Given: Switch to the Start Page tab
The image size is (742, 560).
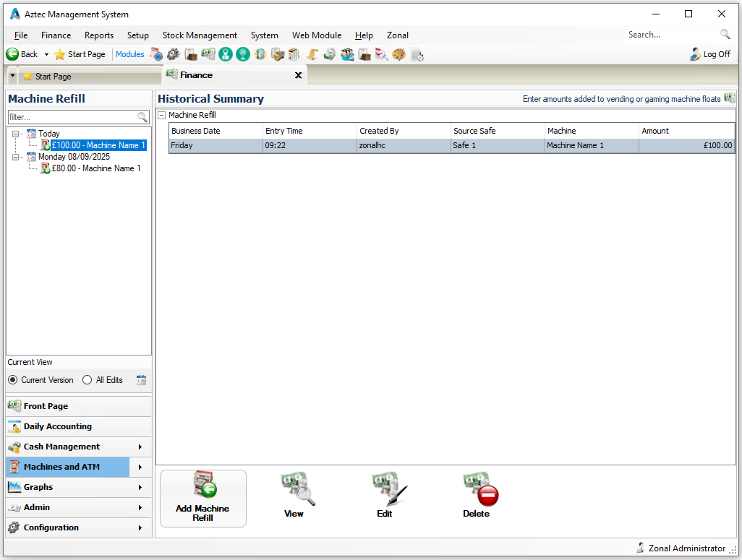Looking at the screenshot, I should pyautogui.click(x=53, y=77).
